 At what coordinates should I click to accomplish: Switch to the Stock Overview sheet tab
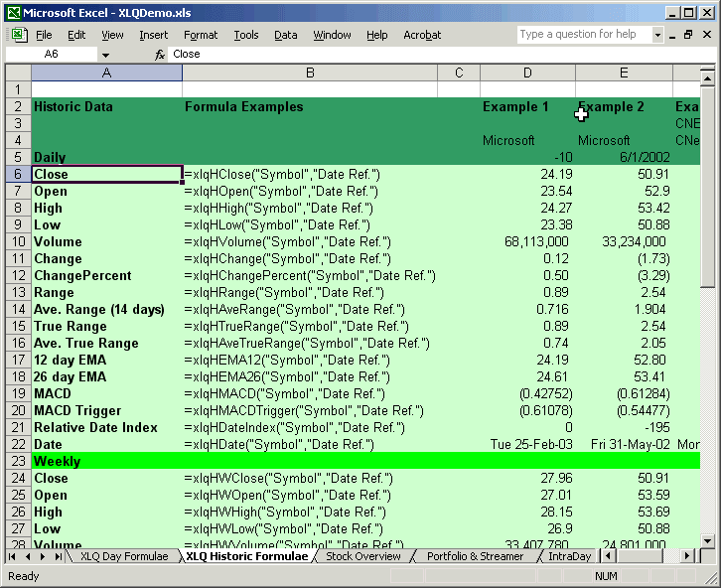[362, 557]
